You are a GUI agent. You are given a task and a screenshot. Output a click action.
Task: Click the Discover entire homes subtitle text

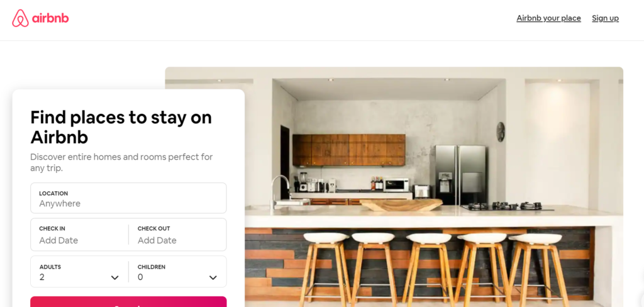[x=121, y=162]
